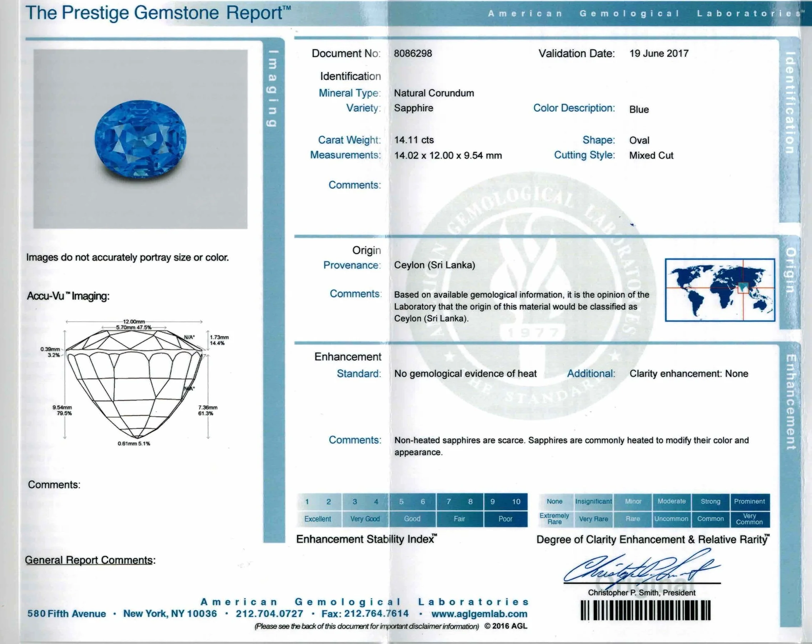Click carat weight '14.11 cts'
The height and width of the screenshot is (644, 812).
[x=414, y=140]
